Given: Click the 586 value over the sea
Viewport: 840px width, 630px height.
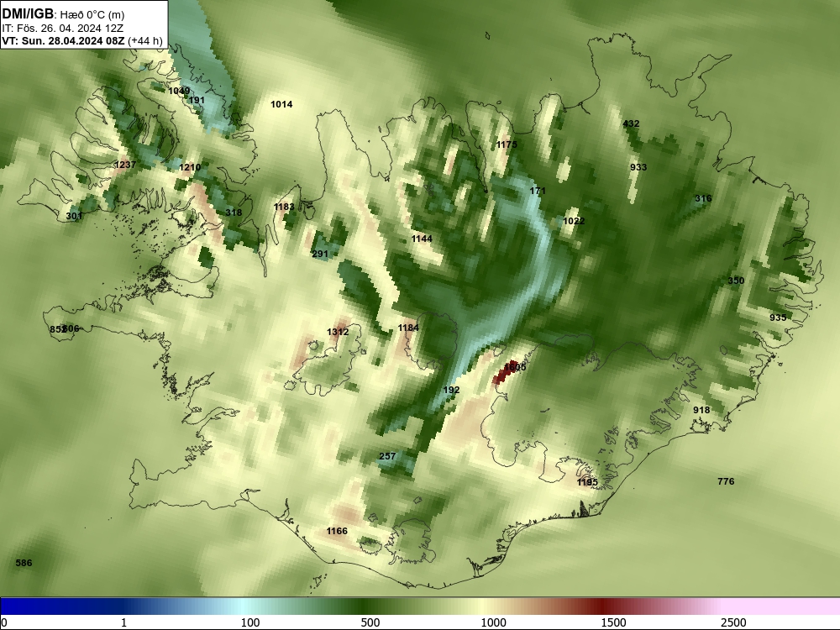Looking at the screenshot, I should (24, 563).
